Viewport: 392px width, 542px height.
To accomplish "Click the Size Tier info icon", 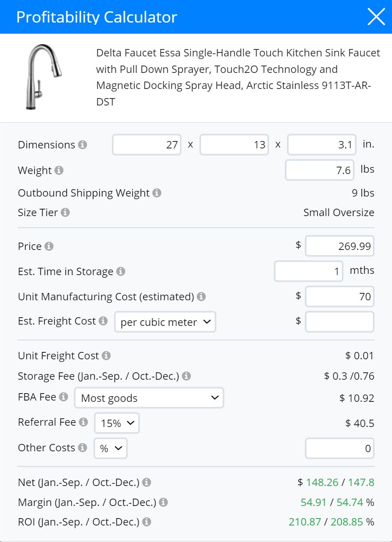I will pos(65,213).
